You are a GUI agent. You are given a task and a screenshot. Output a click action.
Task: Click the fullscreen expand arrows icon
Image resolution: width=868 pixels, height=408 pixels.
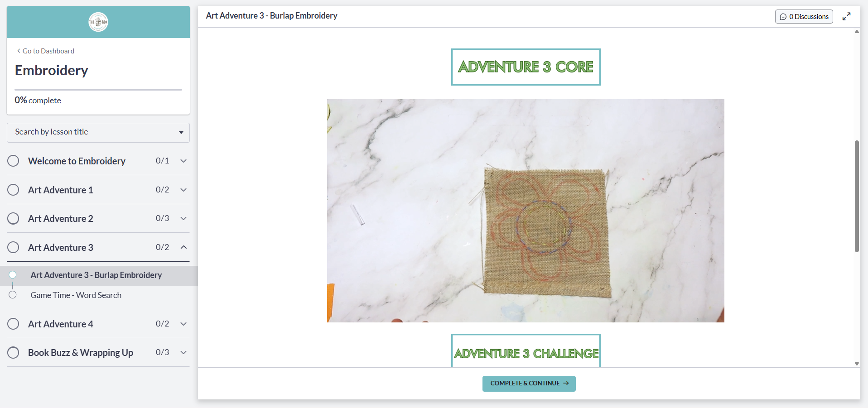point(847,16)
